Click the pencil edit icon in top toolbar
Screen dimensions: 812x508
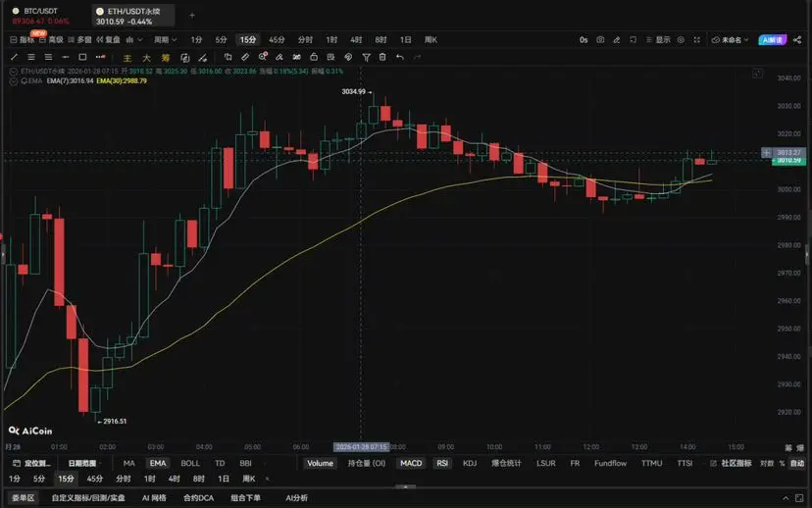pos(617,40)
